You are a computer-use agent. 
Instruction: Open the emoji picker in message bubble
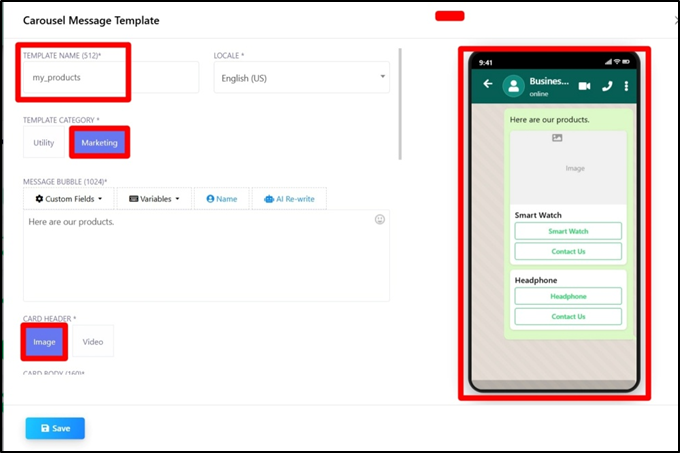(x=380, y=219)
